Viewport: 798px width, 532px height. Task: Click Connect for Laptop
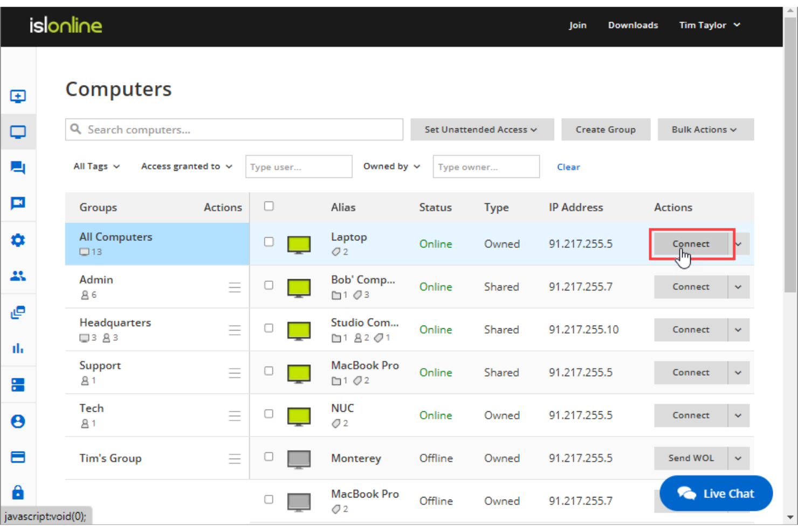691,244
